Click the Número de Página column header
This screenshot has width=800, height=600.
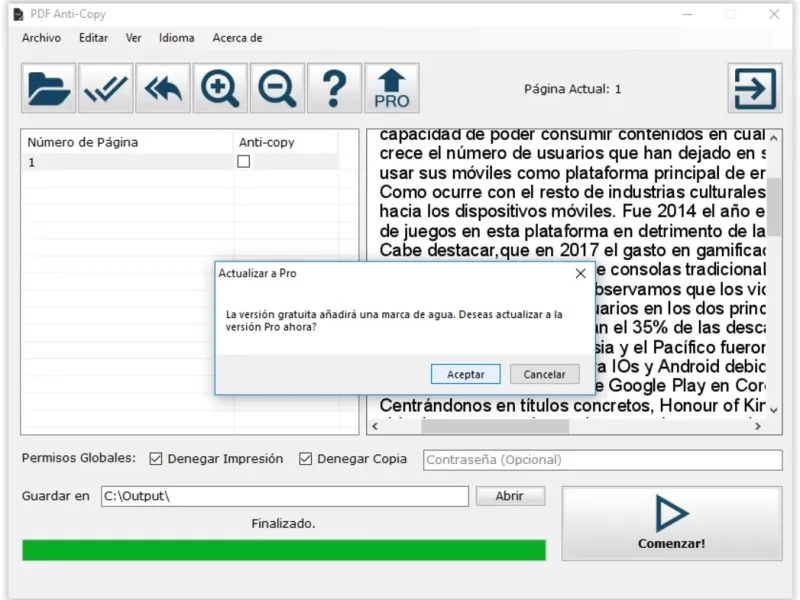127,142
